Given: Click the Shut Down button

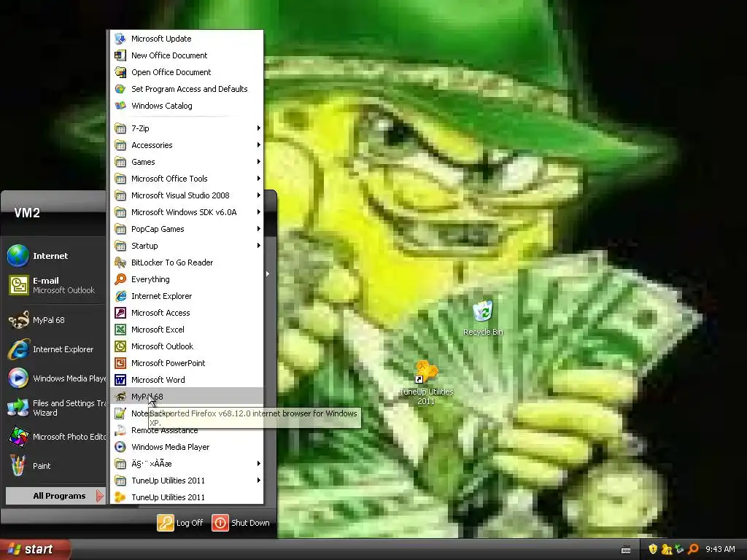Looking at the screenshot, I should [241, 522].
